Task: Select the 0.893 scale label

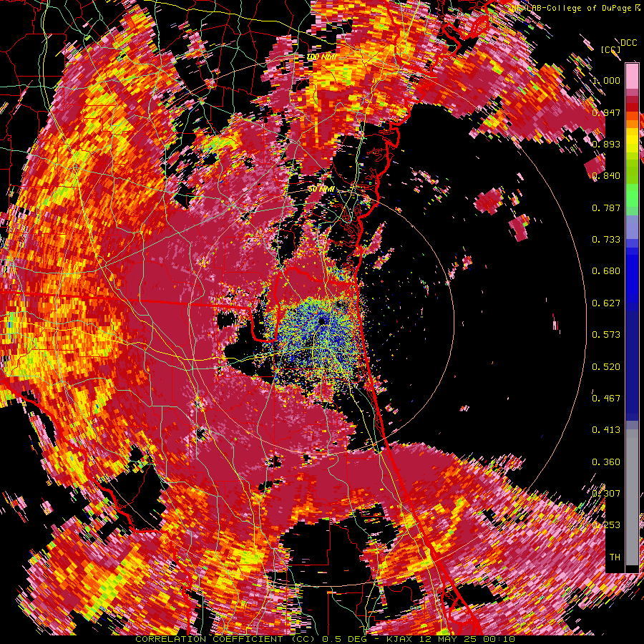Action: pyautogui.click(x=606, y=144)
